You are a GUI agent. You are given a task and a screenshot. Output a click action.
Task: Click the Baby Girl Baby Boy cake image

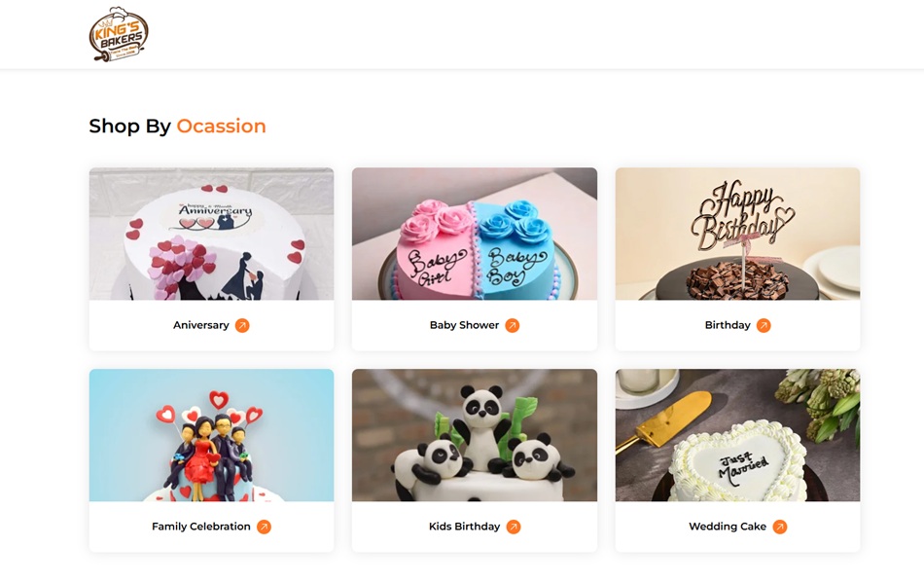coord(475,234)
